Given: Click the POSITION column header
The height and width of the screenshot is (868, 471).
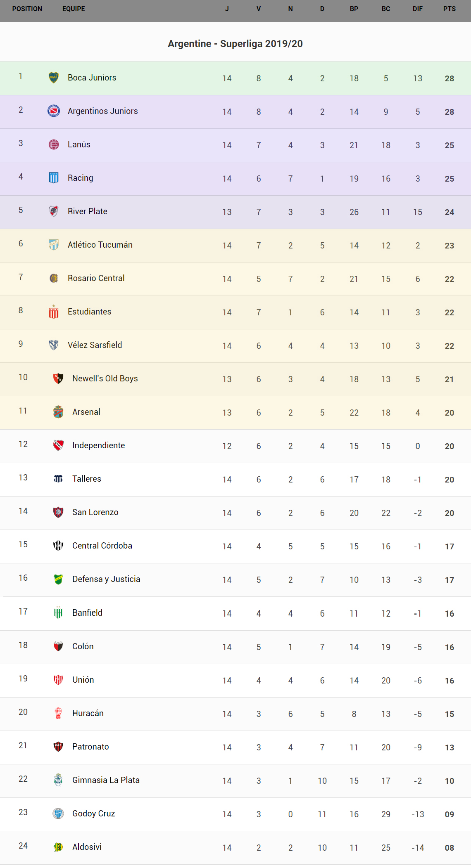Looking at the screenshot, I should tap(27, 9).
